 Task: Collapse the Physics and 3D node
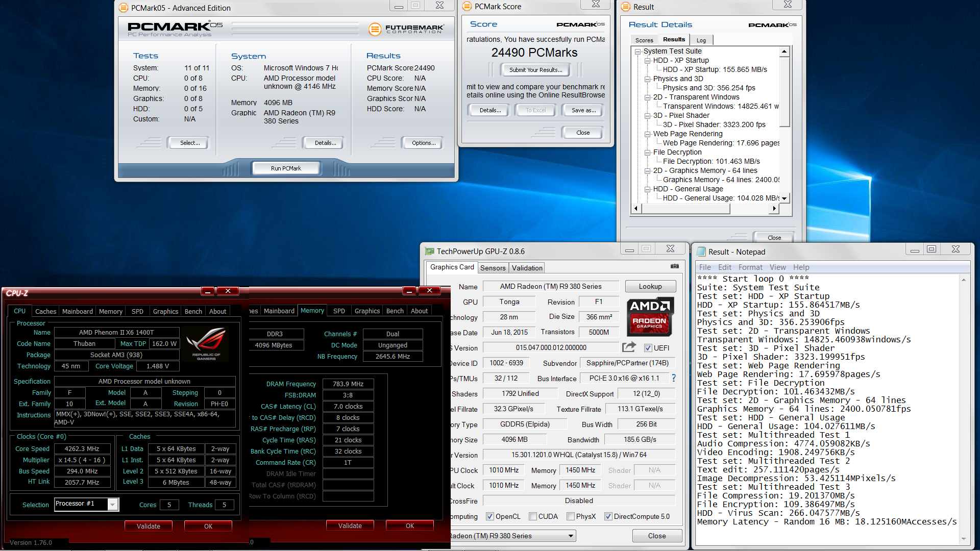(x=648, y=79)
